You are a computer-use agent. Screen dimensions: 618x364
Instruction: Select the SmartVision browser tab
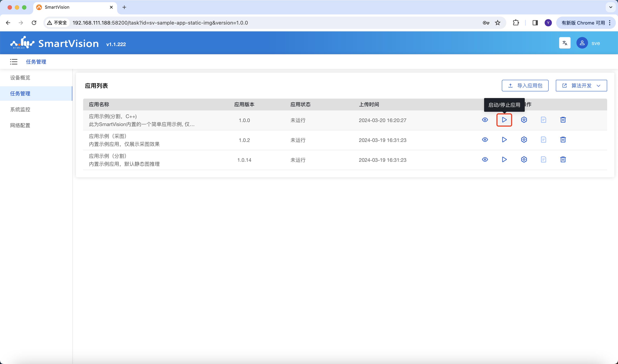pos(75,7)
